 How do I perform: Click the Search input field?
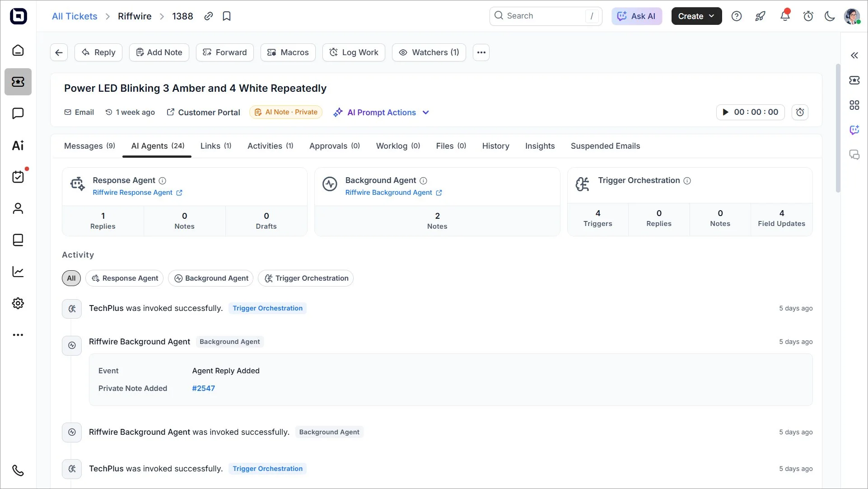tap(546, 16)
